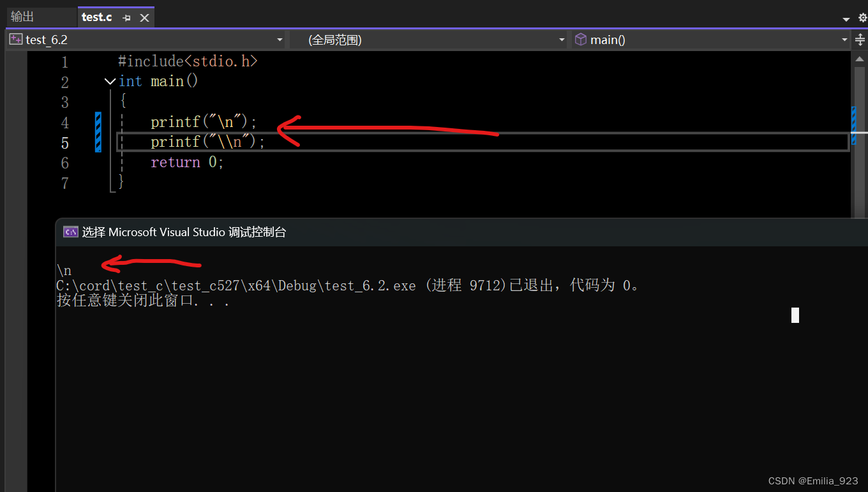Click the 按任意键关闭此窗口 text in console
Screen dimensions: 868x492
143,301
